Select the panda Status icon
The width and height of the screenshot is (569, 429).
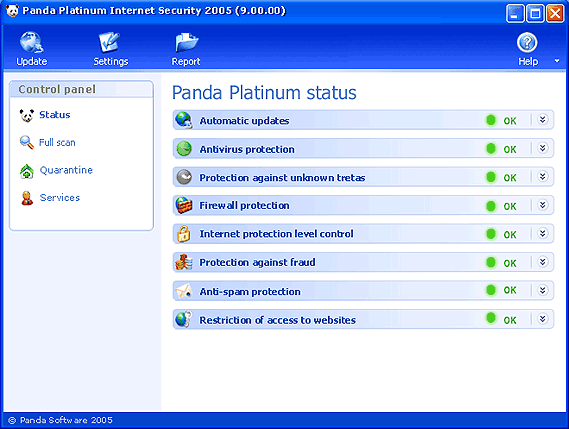(27, 115)
